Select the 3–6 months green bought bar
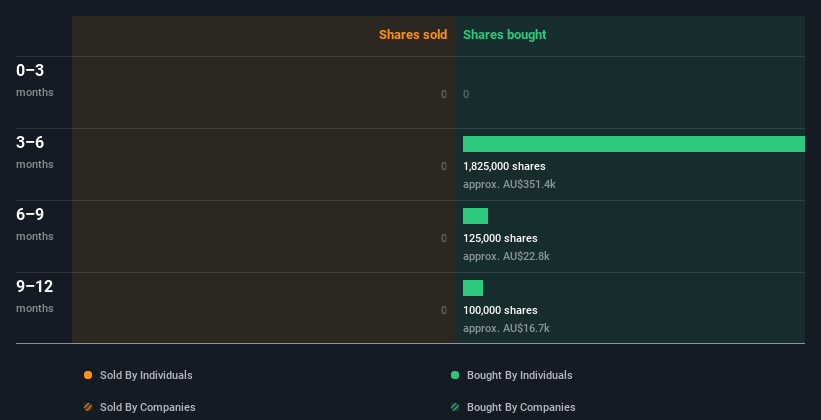The width and height of the screenshot is (821, 420). 634,144
